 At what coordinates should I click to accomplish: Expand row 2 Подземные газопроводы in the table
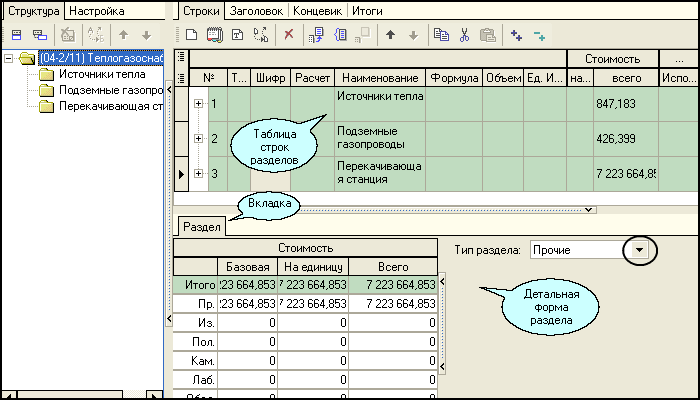[199, 138]
